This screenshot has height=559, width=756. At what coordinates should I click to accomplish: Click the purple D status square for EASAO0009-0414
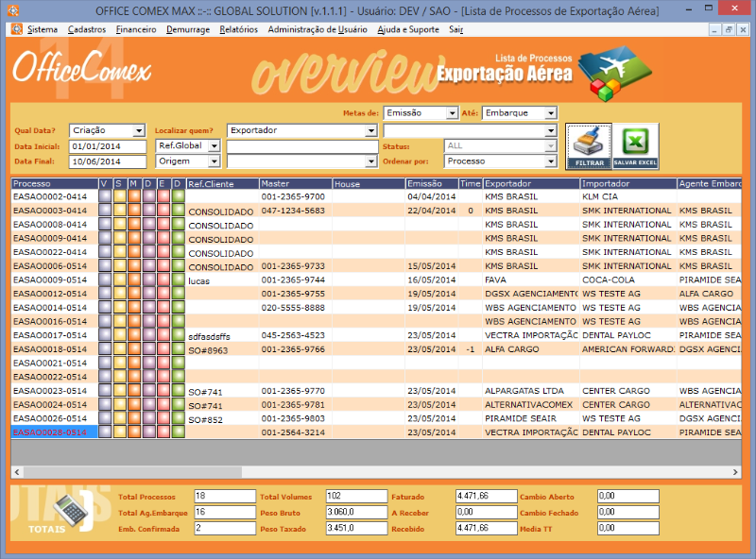click(148, 239)
